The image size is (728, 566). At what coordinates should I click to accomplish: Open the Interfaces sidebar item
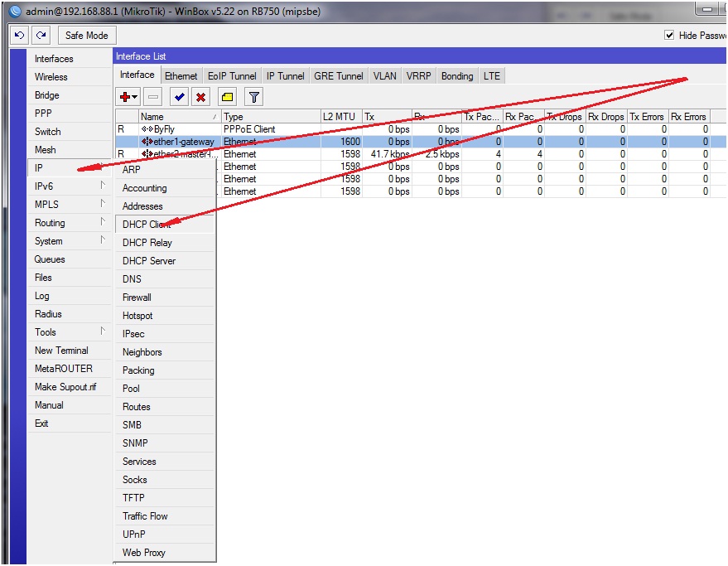click(70, 59)
